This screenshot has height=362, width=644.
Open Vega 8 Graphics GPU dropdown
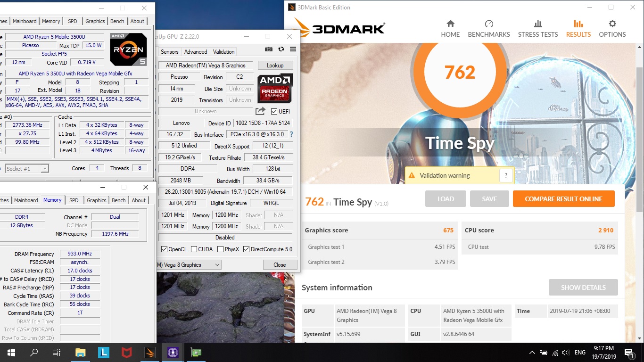[189, 265]
